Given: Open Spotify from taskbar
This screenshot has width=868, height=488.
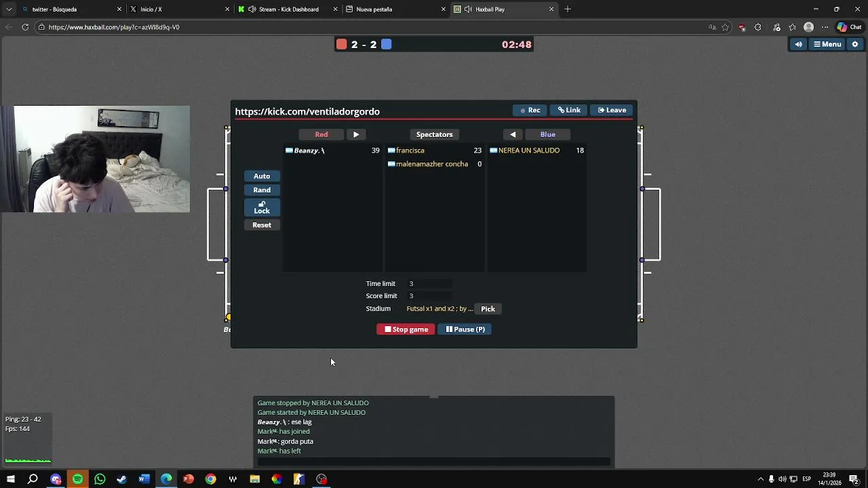Looking at the screenshot, I should pos(77,479).
